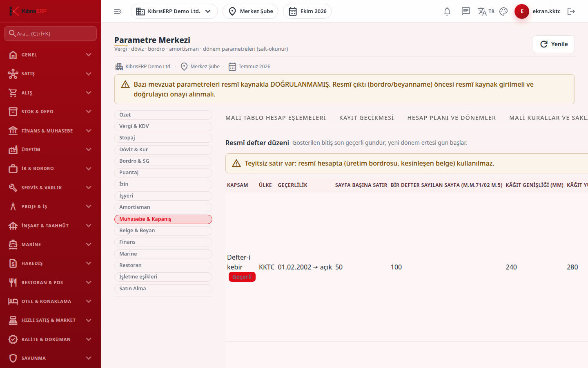The image size is (588, 368).
Task: Select the Amortisman category
Action: pos(163,207)
